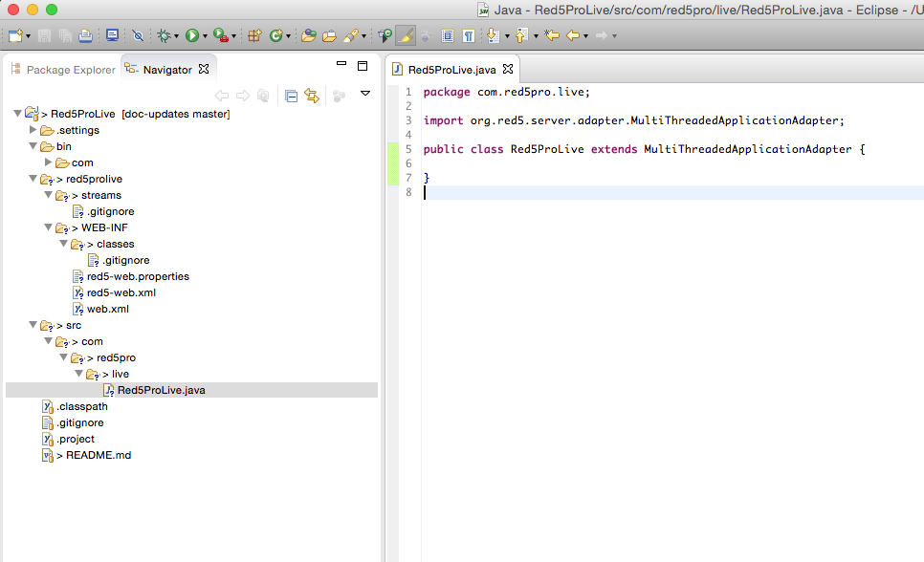Collapse the src folder
The image size is (924, 562).
tap(33, 325)
